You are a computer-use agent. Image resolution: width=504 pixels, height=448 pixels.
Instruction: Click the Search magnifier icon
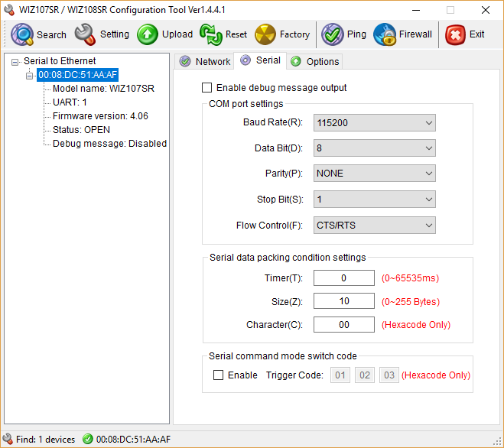[x=22, y=34]
